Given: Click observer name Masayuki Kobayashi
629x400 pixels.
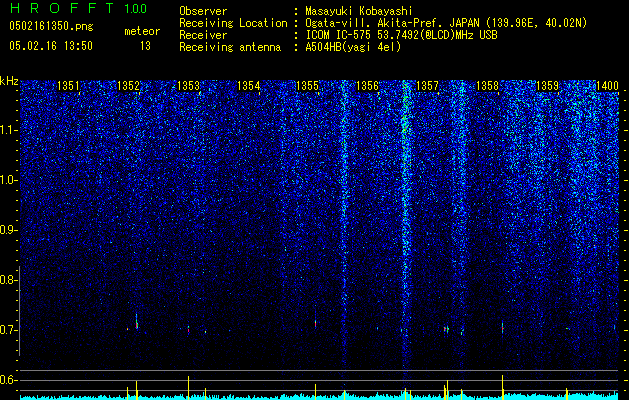Looking at the screenshot, I should (x=359, y=11).
